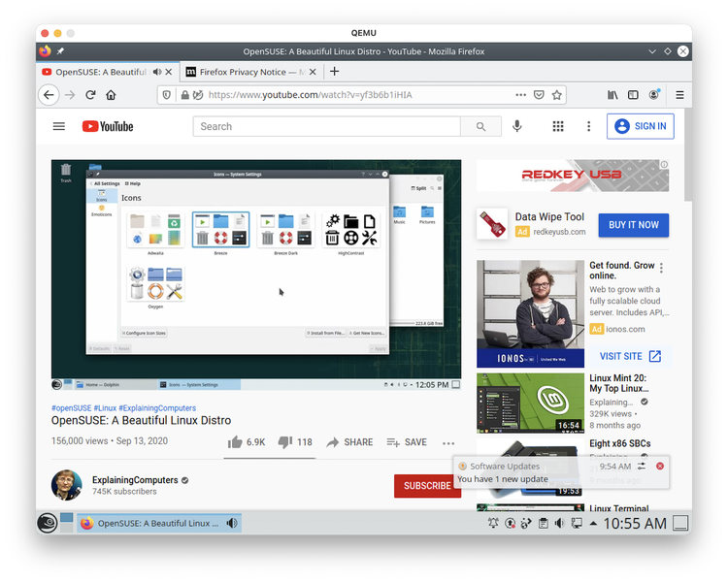
Task: Open the IONOS ad thumbnail
Action: point(530,313)
